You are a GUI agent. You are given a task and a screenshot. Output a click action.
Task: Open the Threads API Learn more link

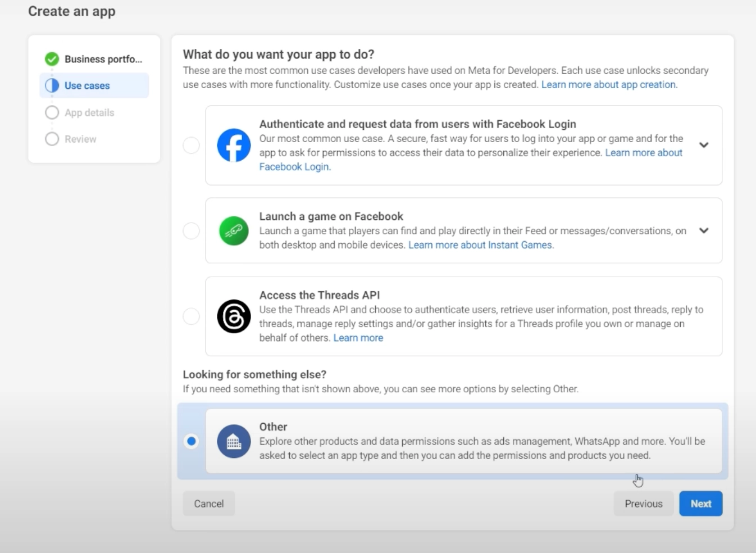click(358, 338)
